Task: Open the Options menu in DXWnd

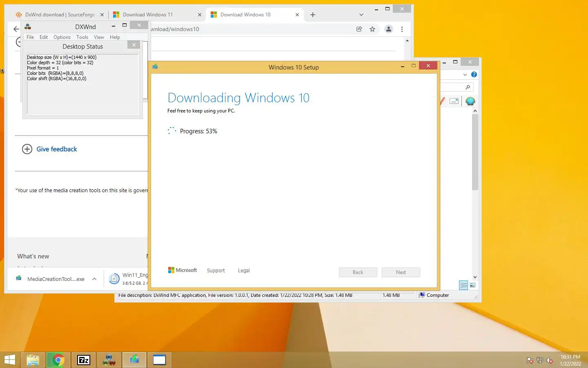Action: [x=62, y=37]
